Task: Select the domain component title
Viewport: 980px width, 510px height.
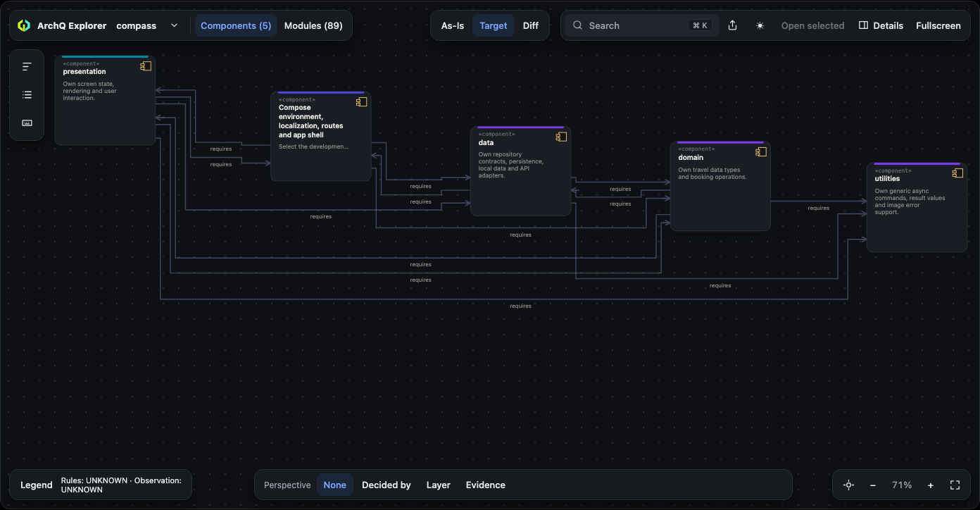Action: coord(691,157)
